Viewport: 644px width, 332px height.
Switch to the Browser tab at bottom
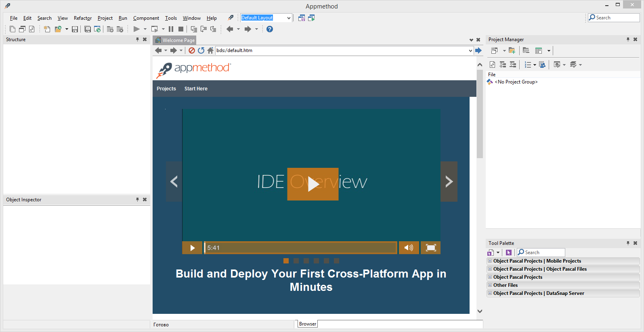click(x=308, y=324)
